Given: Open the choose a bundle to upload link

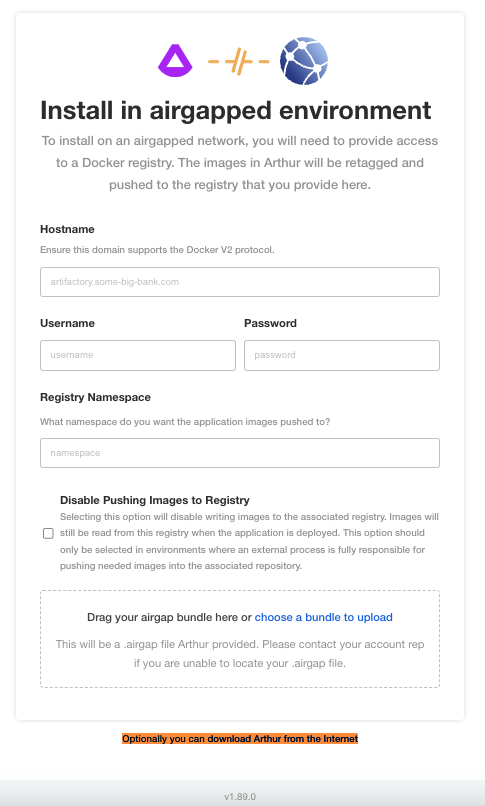Looking at the screenshot, I should click(x=324, y=617).
